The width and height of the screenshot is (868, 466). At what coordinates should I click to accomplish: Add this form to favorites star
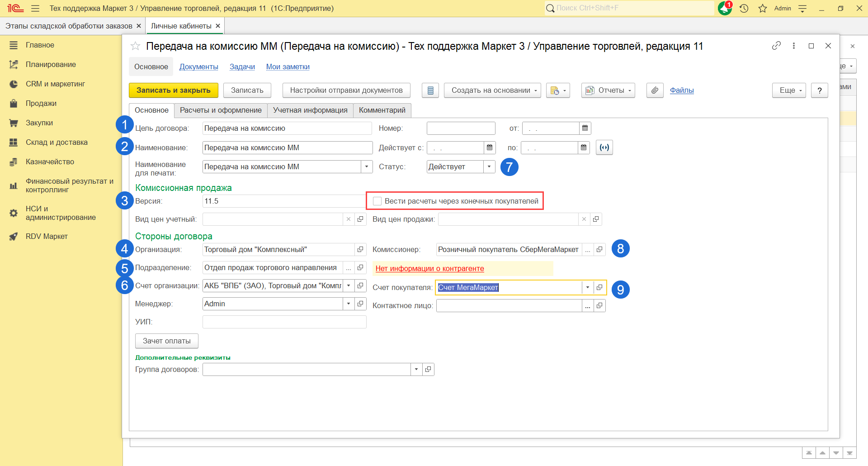tap(135, 46)
